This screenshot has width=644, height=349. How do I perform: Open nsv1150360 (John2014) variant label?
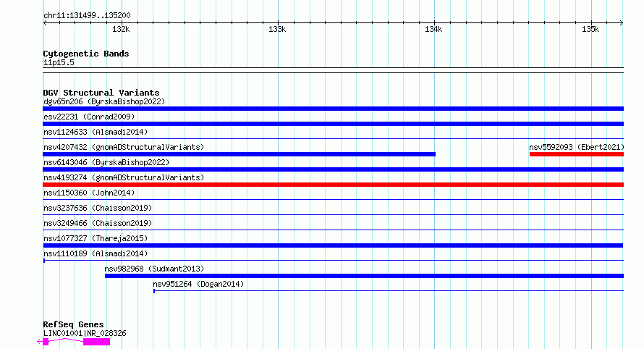(x=89, y=193)
